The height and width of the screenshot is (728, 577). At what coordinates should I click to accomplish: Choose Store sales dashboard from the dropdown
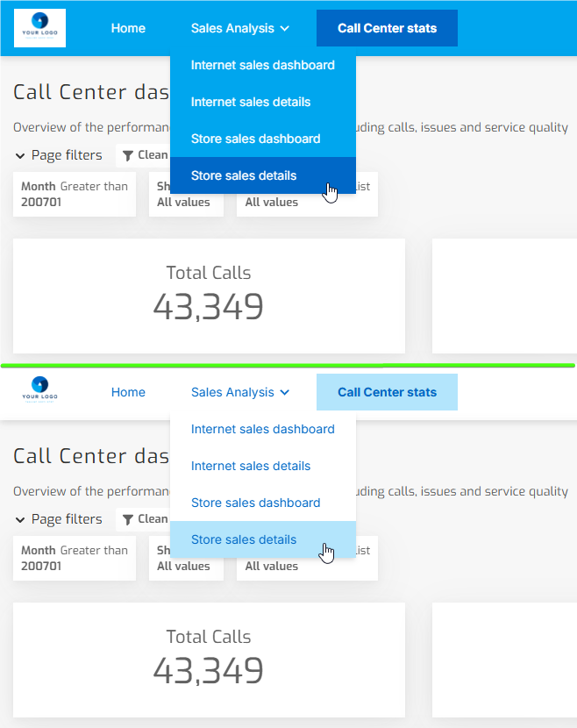tap(255, 138)
